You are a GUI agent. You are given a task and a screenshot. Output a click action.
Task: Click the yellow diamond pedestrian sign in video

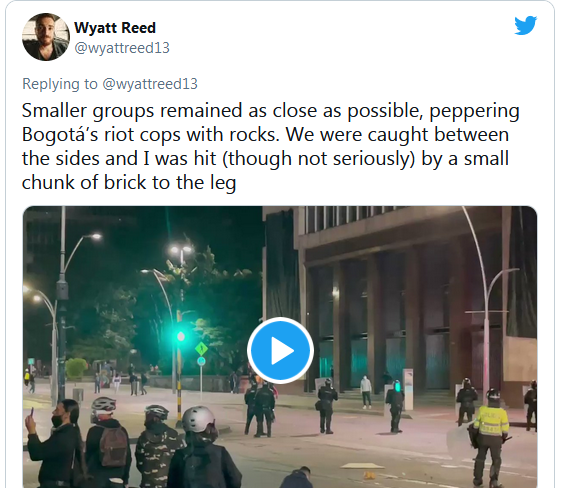click(201, 348)
